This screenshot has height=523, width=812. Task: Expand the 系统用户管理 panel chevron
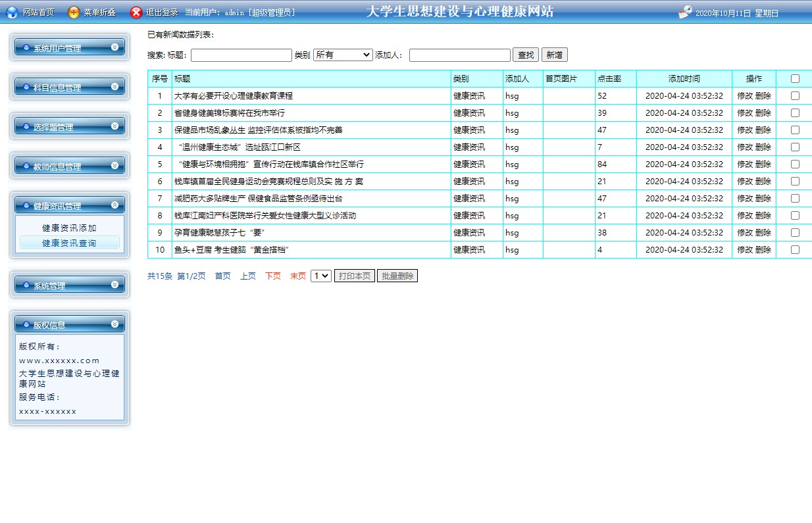[114, 47]
